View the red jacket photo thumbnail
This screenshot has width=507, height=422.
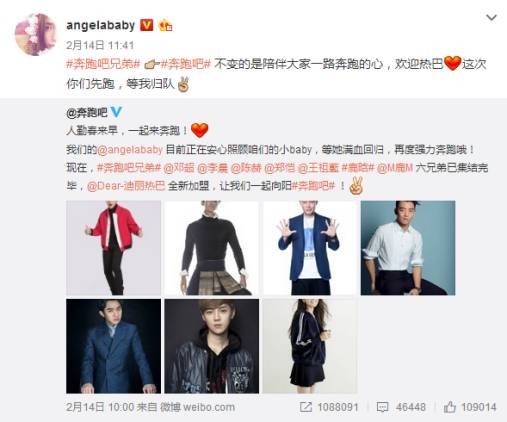[x=113, y=248]
